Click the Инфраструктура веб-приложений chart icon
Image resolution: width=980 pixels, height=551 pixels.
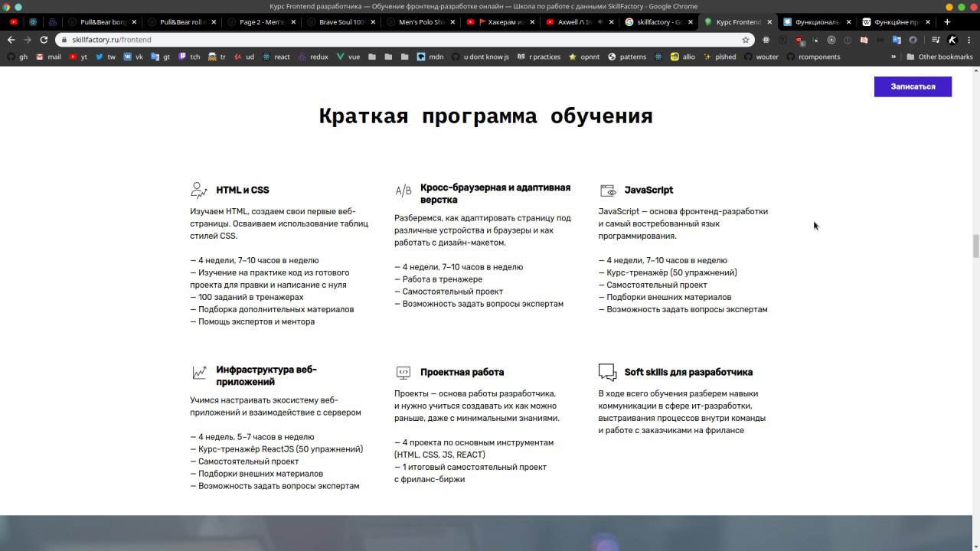tap(199, 373)
